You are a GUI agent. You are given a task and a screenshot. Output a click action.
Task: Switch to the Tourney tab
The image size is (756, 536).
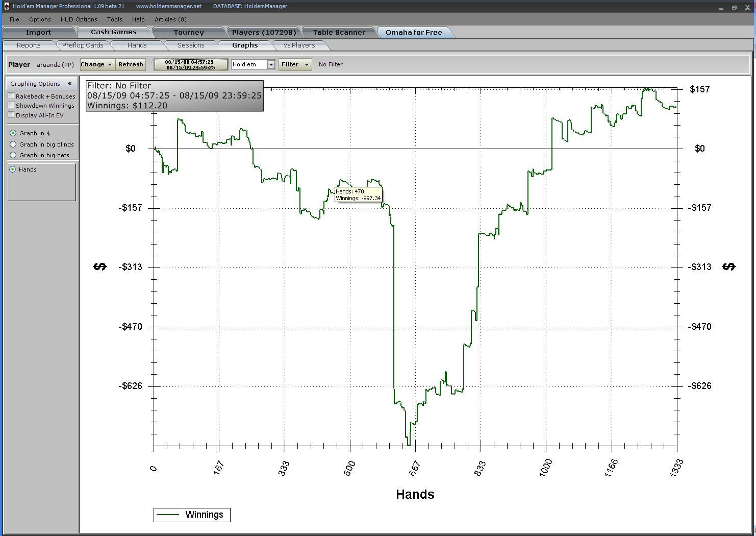tap(189, 32)
